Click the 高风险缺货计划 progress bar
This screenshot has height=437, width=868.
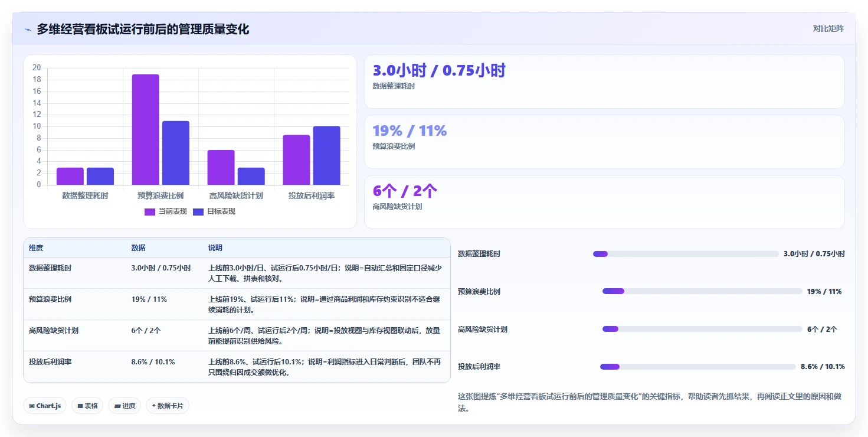click(x=702, y=329)
